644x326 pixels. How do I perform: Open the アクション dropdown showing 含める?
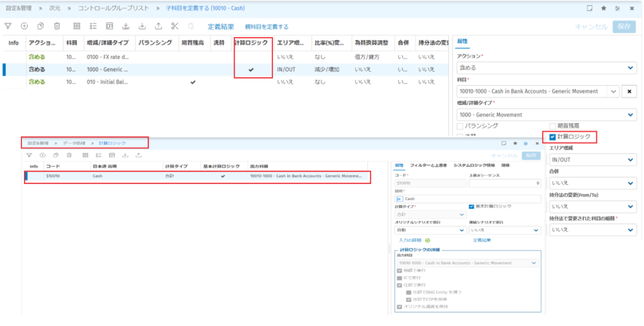coord(546,67)
